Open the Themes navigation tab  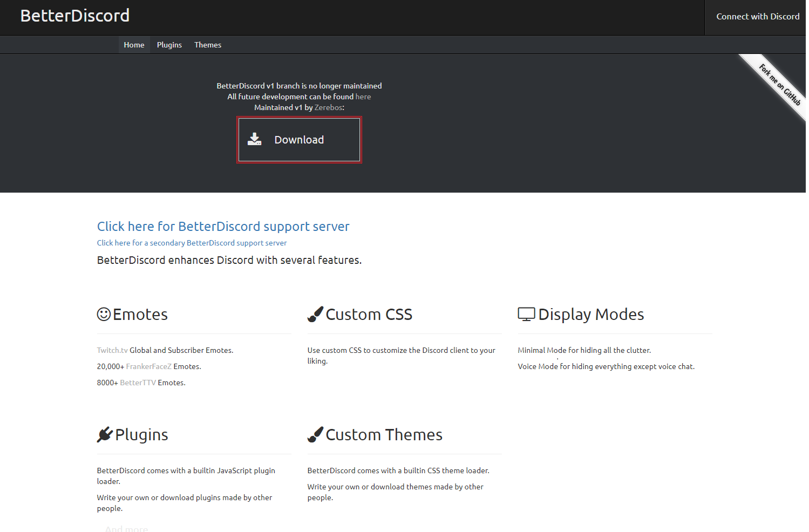208,45
